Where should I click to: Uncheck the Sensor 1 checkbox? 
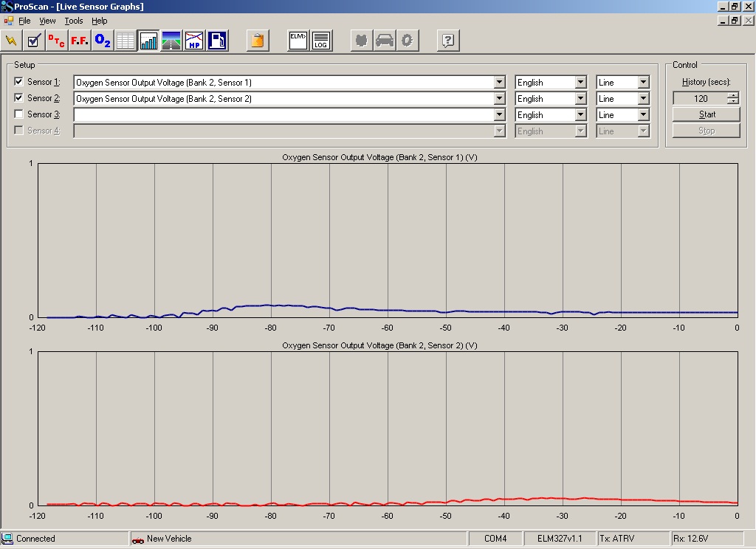tap(19, 82)
